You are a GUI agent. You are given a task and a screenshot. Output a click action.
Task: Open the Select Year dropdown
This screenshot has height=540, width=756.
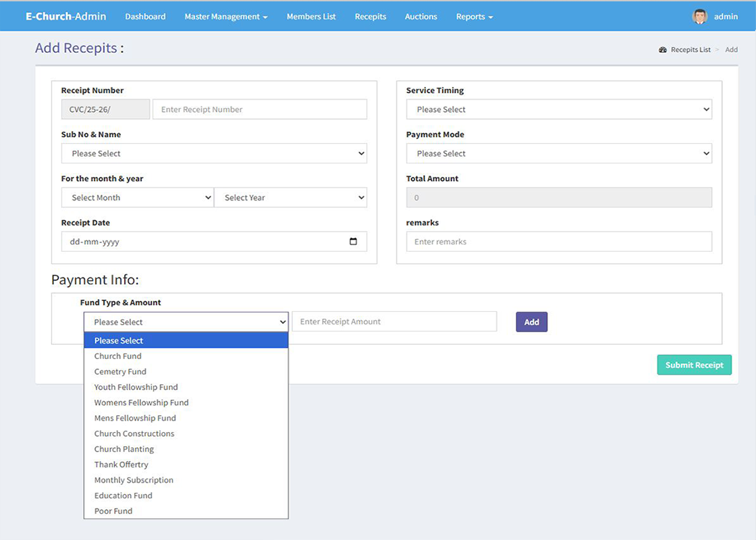click(290, 198)
